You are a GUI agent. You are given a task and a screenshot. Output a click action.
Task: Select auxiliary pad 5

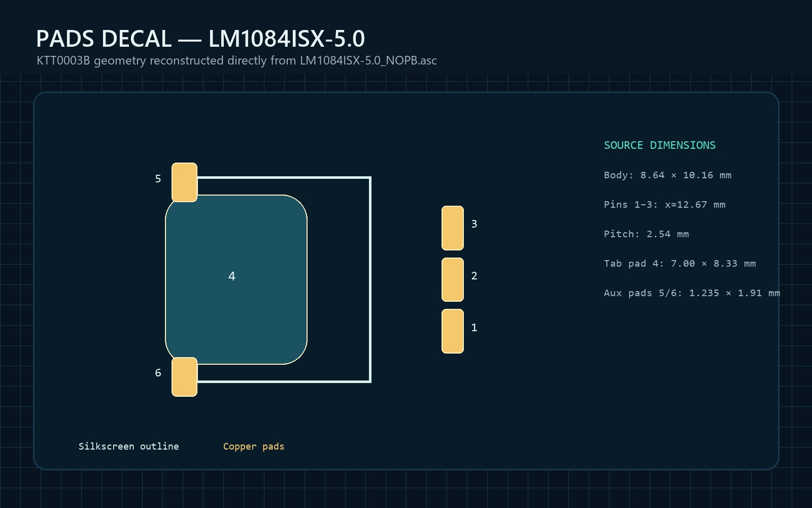tap(184, 182)
